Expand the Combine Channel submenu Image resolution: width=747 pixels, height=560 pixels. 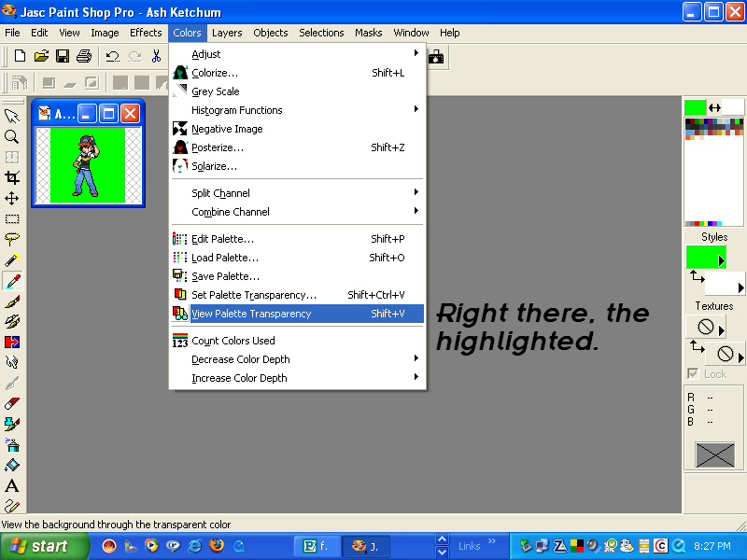click(x=297, y=212)
